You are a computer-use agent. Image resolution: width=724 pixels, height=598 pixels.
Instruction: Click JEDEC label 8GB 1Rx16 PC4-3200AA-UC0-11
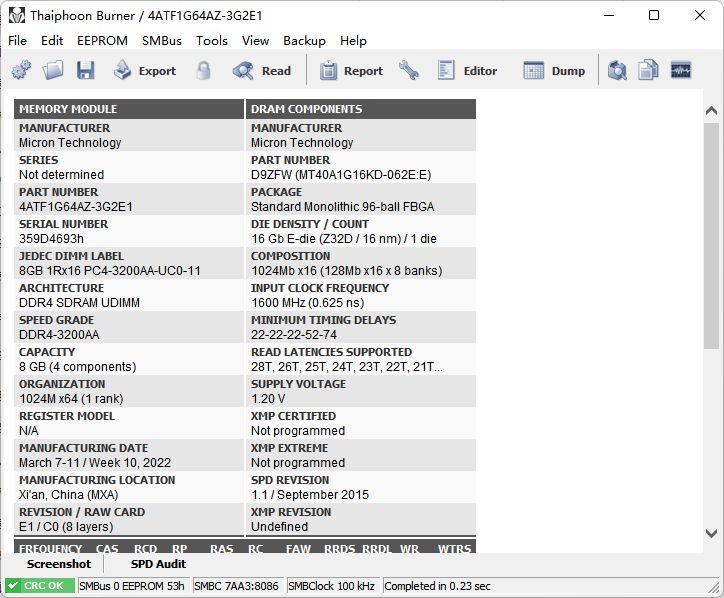click(x=110, y=270)
